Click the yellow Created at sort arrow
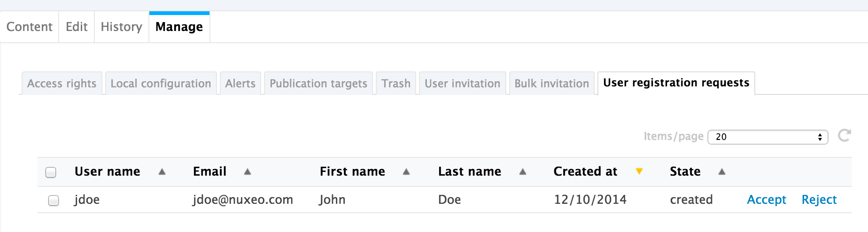 [639, 171]
